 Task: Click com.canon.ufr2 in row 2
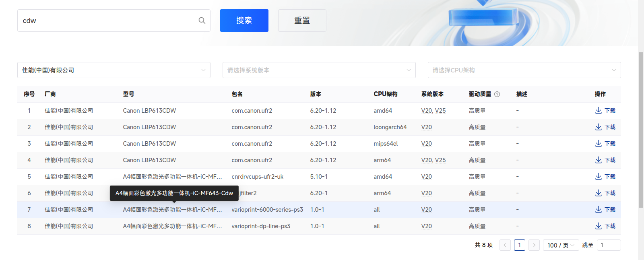point(252,127)
